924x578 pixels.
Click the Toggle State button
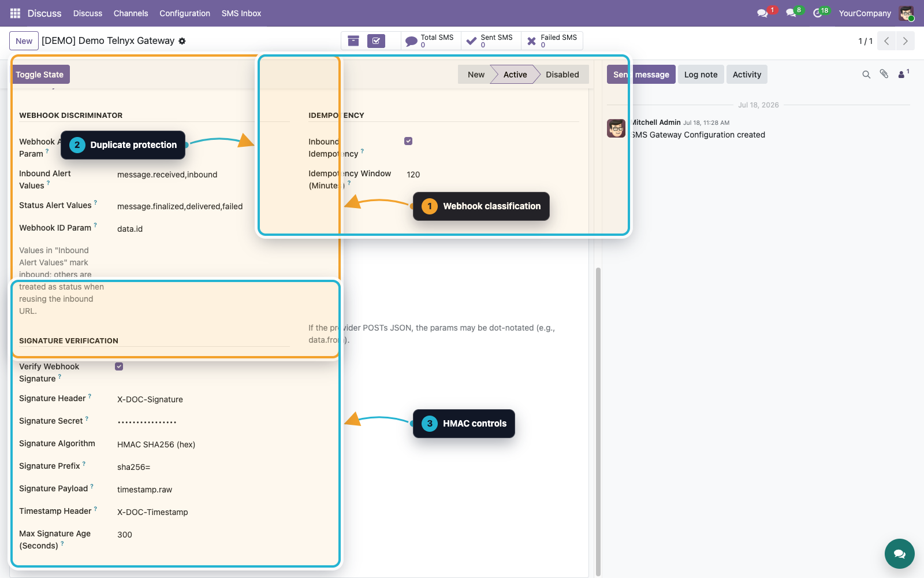point(40,75)
